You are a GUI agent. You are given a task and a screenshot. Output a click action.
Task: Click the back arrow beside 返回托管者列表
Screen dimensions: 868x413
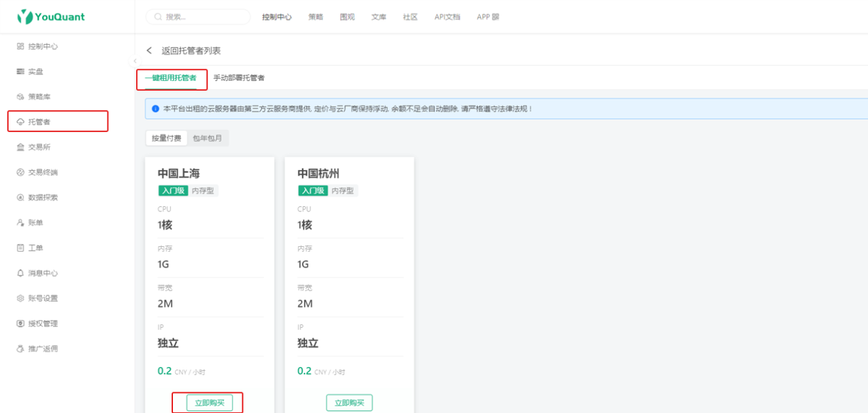pyautogui.click(x=150, y=51)
